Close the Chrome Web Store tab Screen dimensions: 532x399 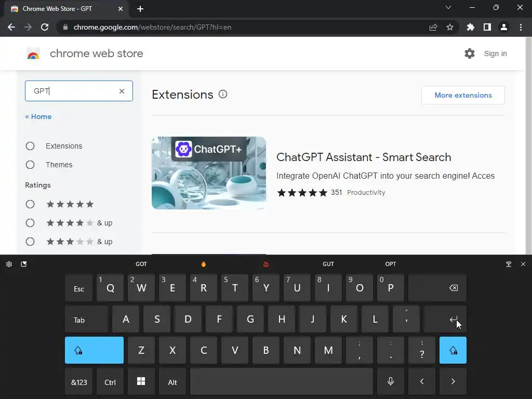pos(121,9)
